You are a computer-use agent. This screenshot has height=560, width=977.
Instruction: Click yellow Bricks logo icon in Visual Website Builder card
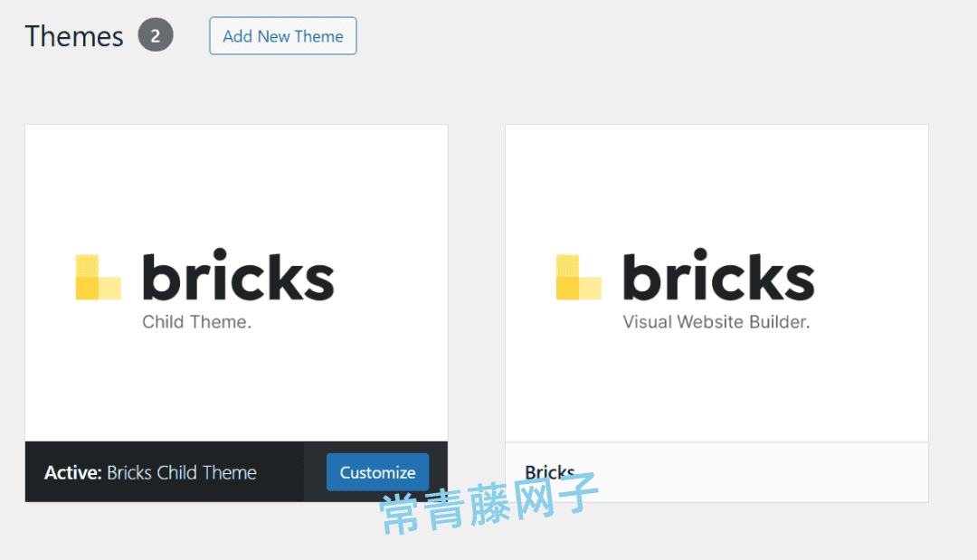(x=578, y=277)
